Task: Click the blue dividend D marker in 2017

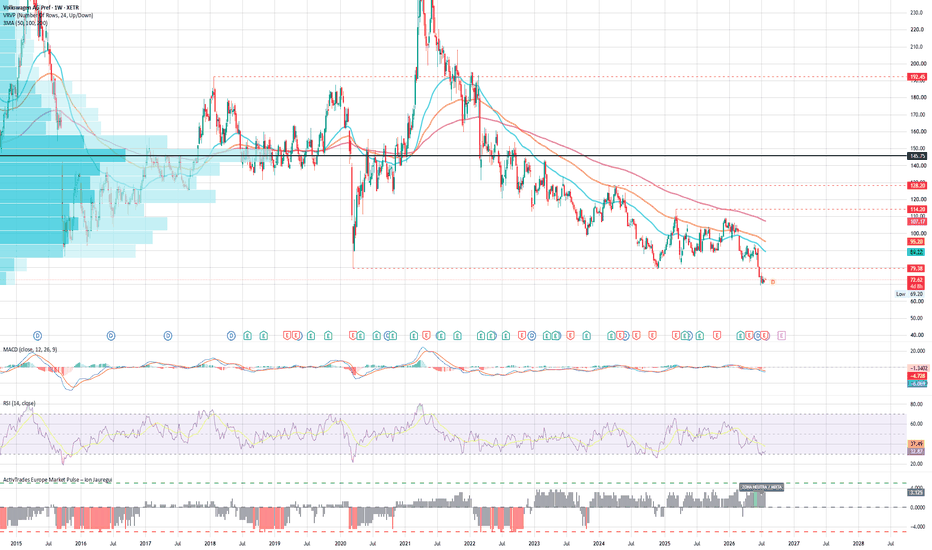Action: tap(168, 336)
